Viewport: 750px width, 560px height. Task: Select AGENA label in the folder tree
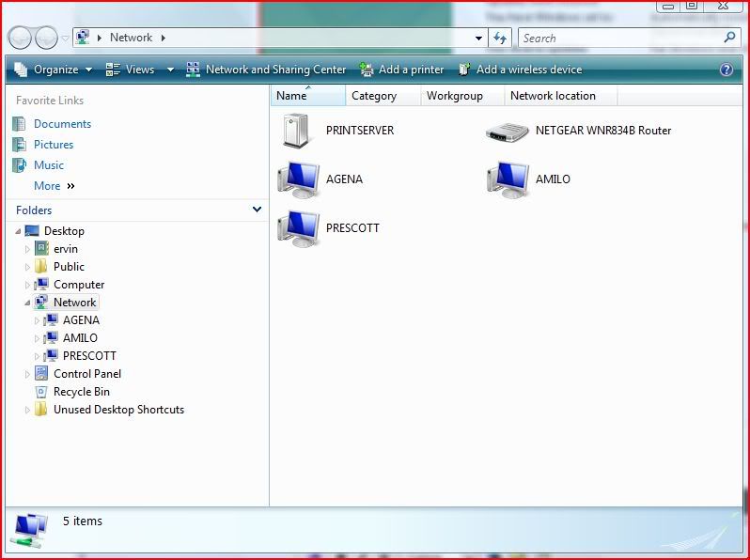(x=82, y=319)
